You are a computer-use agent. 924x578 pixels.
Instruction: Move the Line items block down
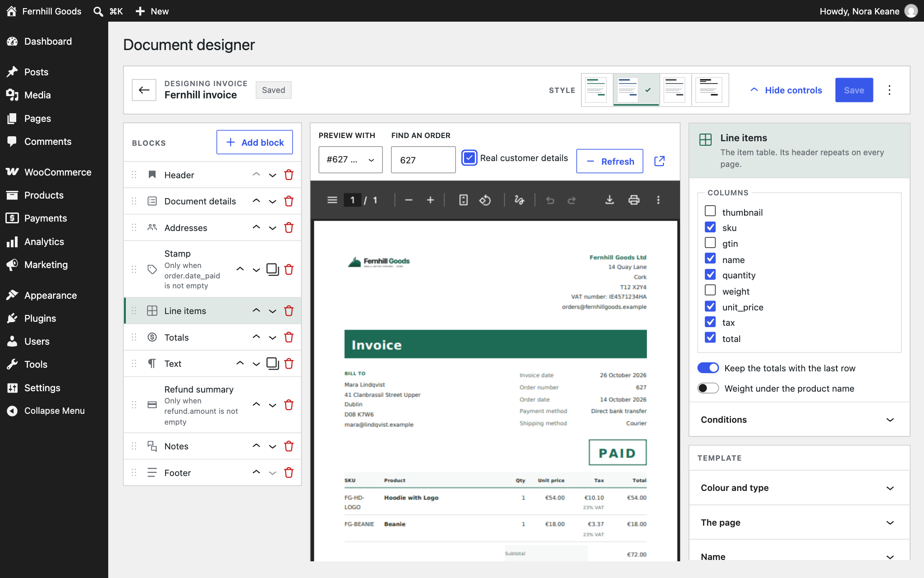272,311
